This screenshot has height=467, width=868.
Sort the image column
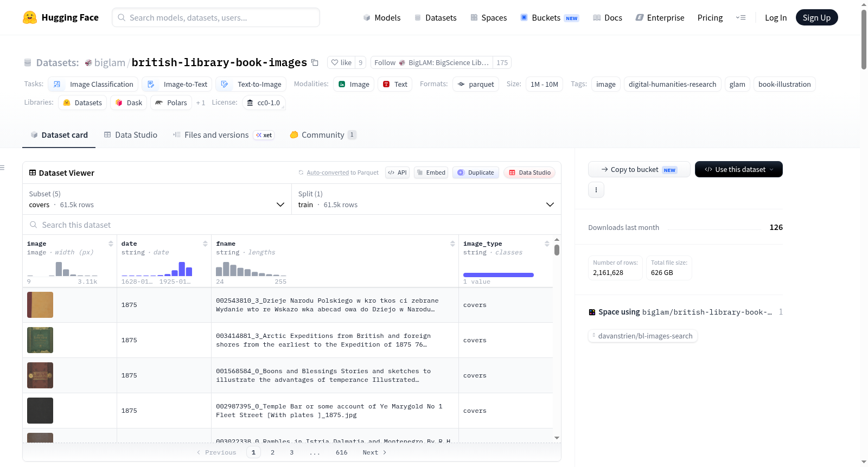point(111,244)
